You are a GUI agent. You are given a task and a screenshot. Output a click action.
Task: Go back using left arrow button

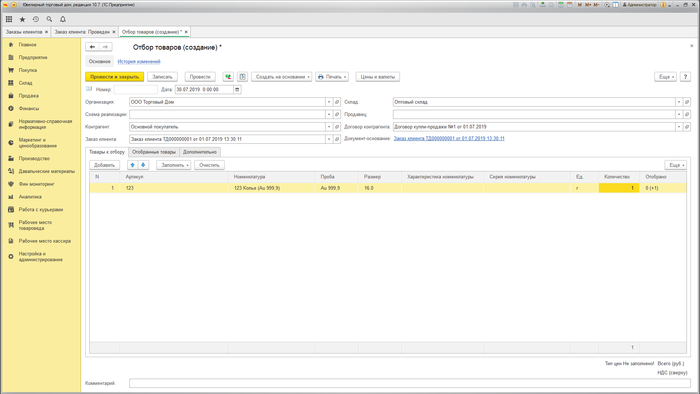pyautogui.click(x=92, y=47)
